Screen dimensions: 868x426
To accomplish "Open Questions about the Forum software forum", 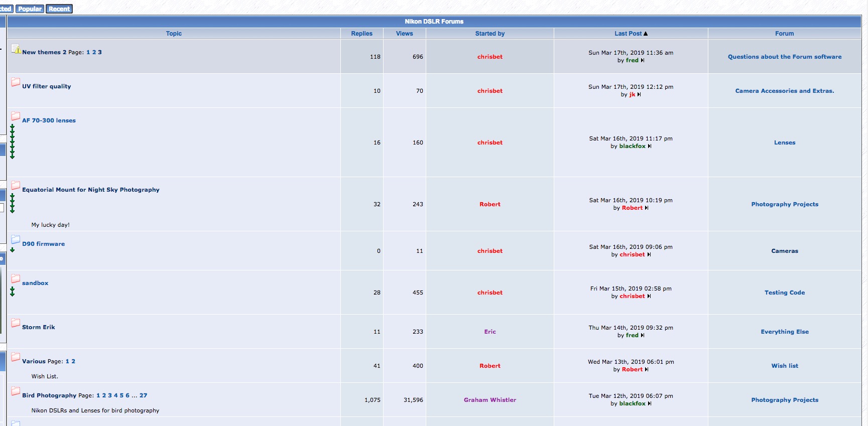I will [785, 57].
